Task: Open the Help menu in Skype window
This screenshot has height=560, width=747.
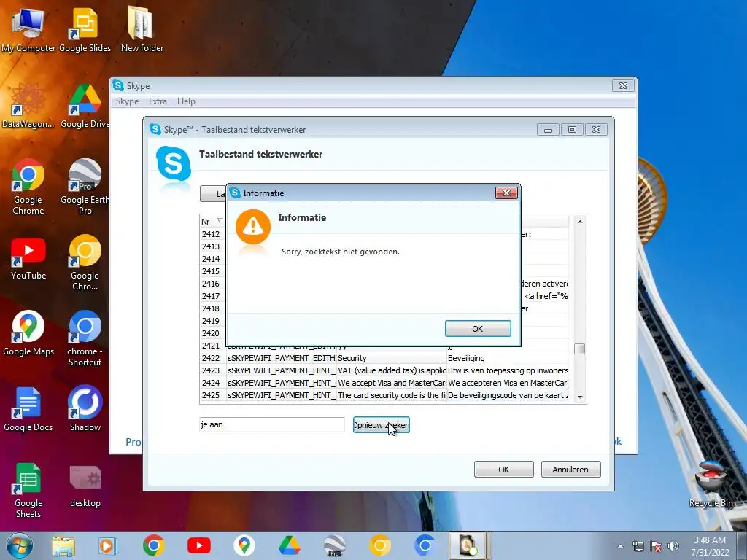Action: click(186, 101)
